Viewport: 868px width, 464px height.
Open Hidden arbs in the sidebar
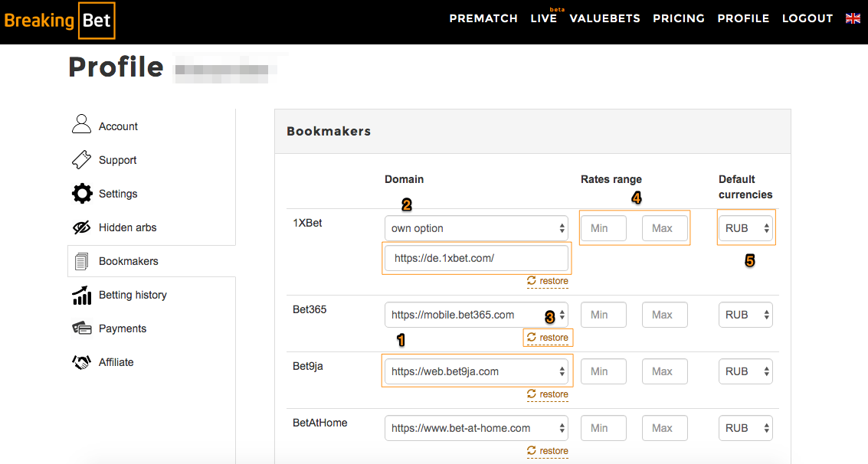coord(127,228)
